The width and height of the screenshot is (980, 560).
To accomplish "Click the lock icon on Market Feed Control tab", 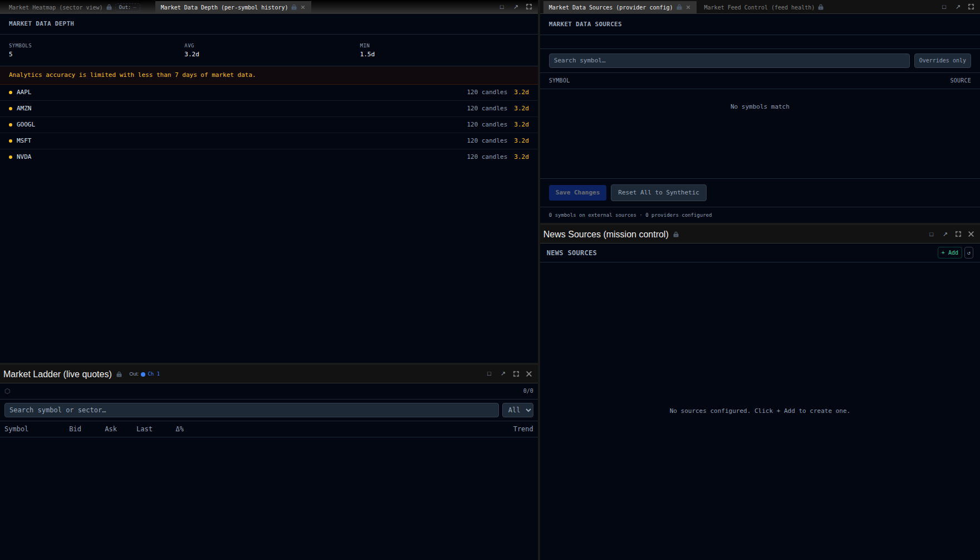I will coord(821,7).
